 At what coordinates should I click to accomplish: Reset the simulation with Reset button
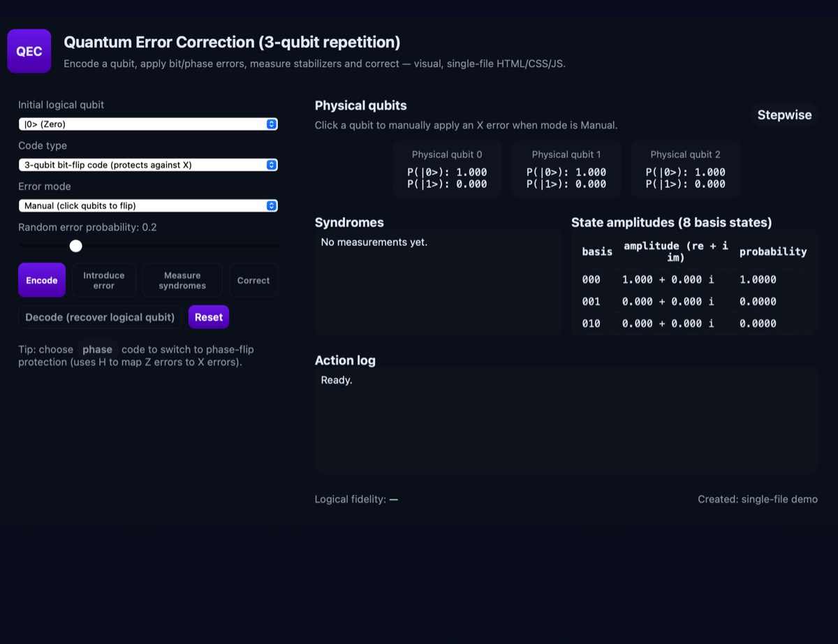tap(209, 317)
